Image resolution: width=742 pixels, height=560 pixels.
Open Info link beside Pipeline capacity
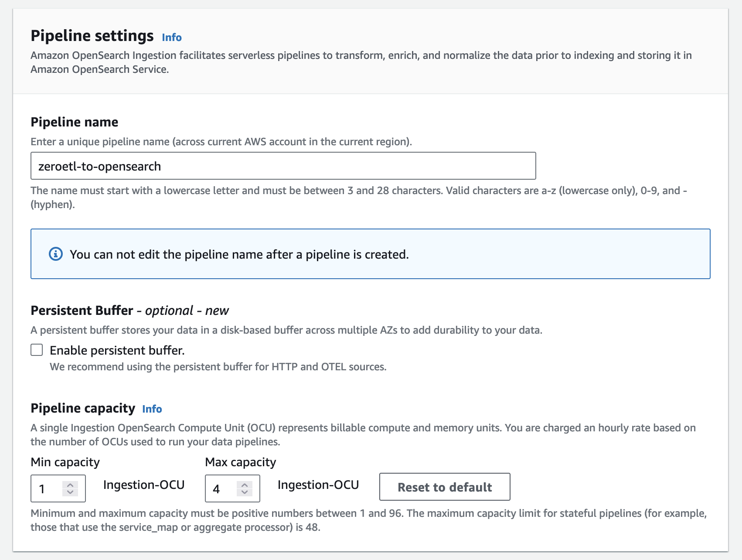[152, 409]
